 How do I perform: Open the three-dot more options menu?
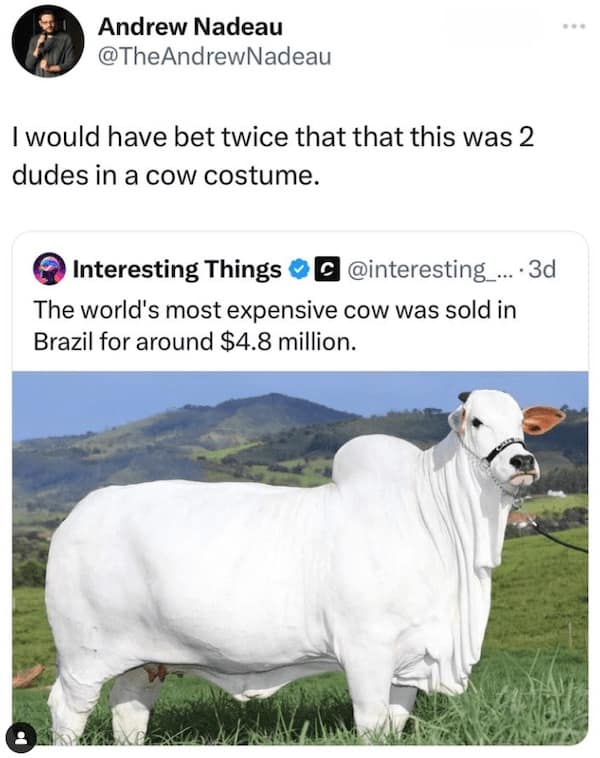pyautogui.click(x=574, y=26)
